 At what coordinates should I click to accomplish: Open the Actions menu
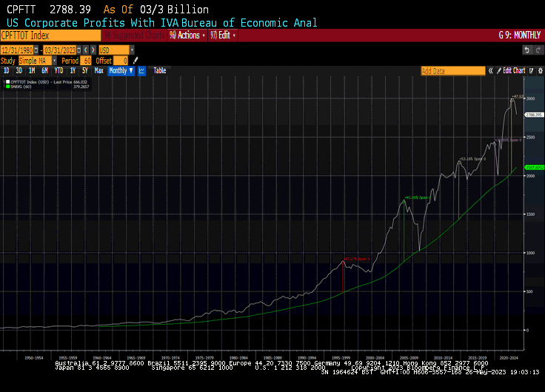[190, 36]
